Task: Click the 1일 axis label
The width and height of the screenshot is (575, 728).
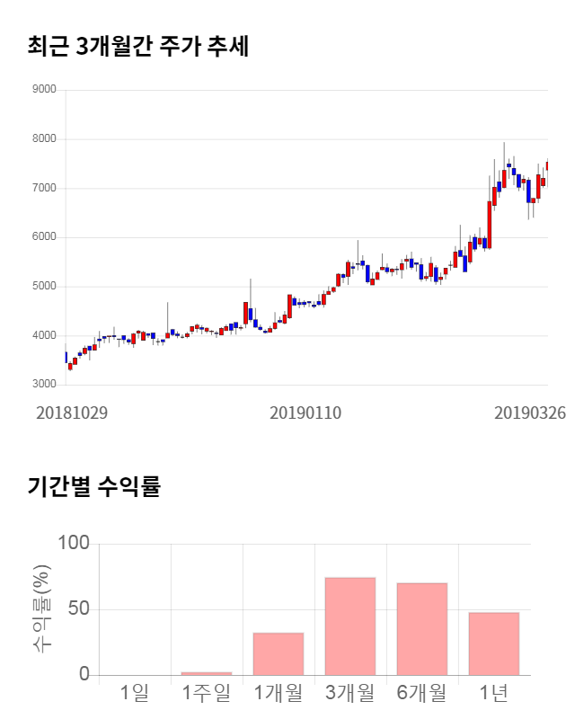Action: [x=135, y=694]
